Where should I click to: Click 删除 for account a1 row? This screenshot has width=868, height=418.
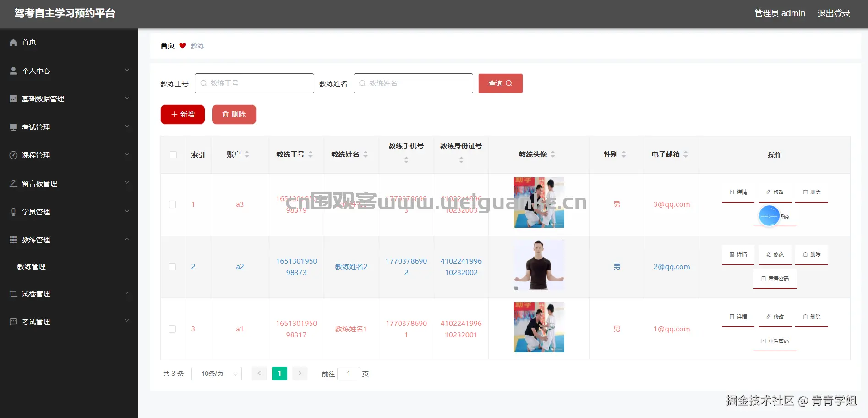point(812,317)
